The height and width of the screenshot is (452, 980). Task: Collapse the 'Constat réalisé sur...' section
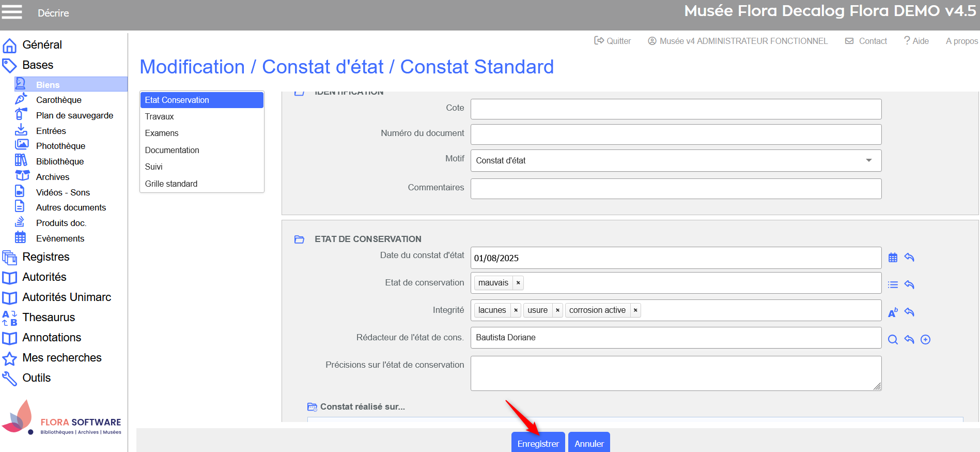click(312, 407)
